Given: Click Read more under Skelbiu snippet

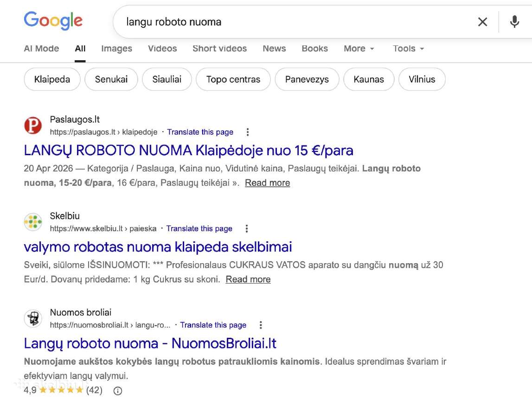Looking at the screenshot, I should click(248, 279).
